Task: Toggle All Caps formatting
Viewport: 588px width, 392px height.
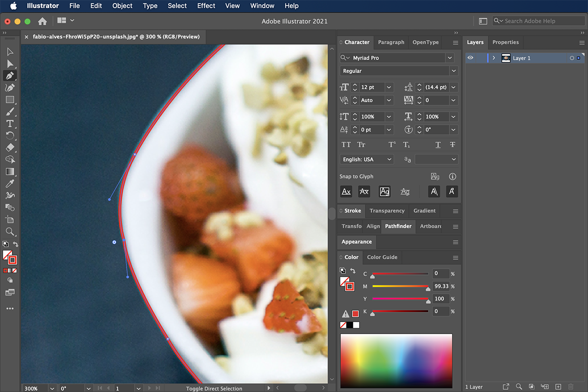Action: tap(346, 145)
